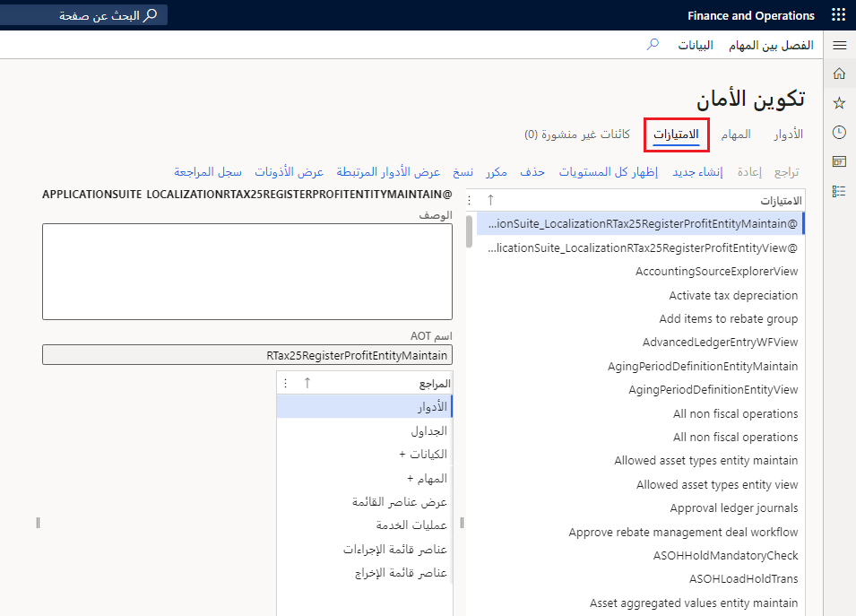Select عناصر قائمة الإخراج reference
The height and width of the screenshot is (616, 856).
[x=364, y=573]
